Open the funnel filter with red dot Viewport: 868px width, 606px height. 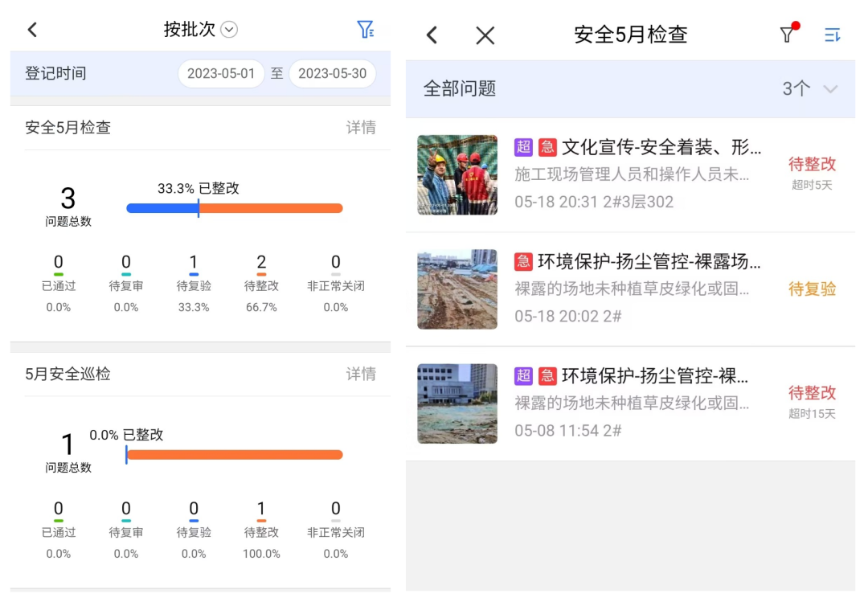tap(788, 34)
